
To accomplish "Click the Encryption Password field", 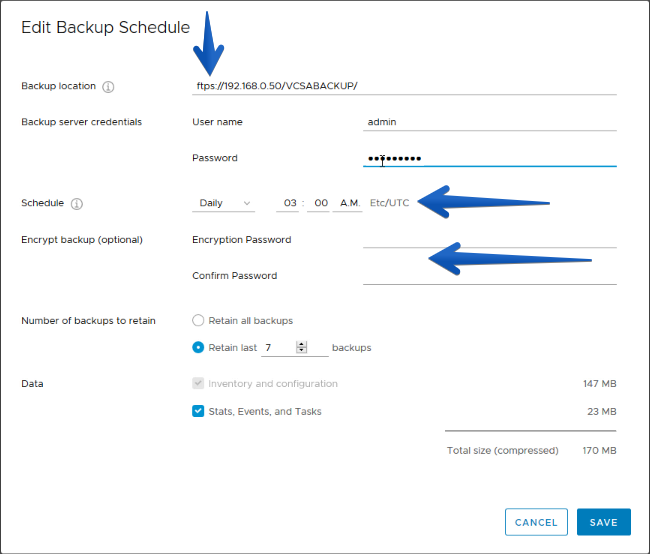I will click(x=490, y=239).
